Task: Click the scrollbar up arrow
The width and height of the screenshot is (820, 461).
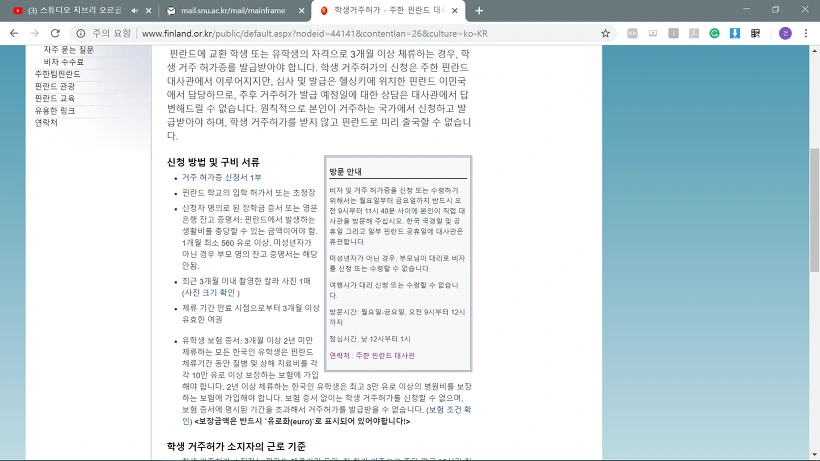Action: [814, 50]
